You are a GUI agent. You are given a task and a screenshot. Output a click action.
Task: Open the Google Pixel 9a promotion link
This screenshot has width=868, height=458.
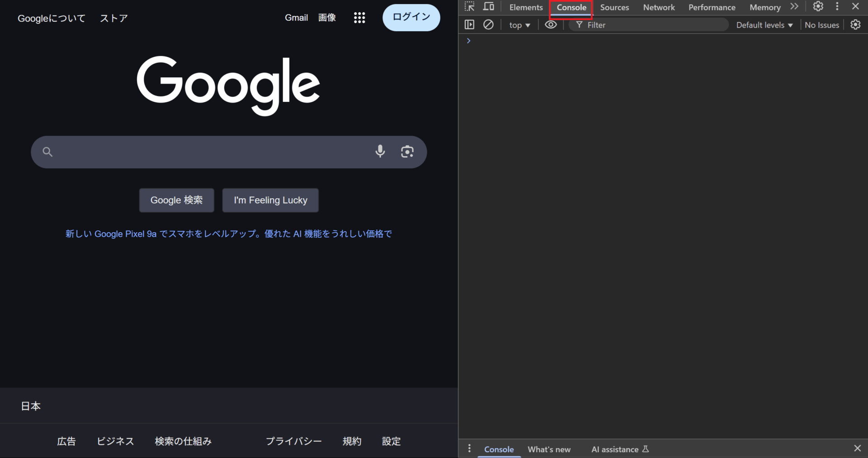(228, 234)
